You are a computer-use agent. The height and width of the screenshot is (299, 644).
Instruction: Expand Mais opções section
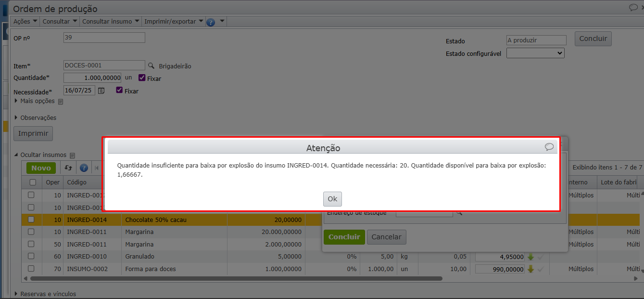35,101
